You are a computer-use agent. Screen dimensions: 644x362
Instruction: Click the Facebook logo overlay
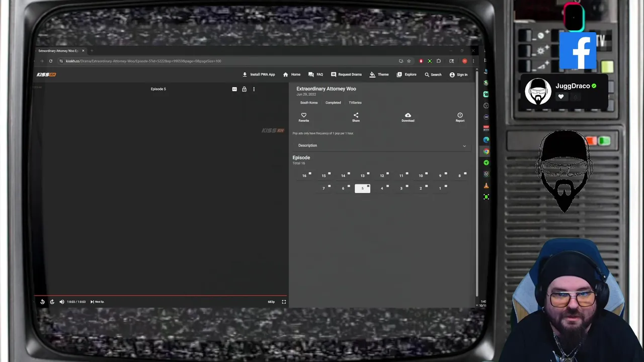578,50
